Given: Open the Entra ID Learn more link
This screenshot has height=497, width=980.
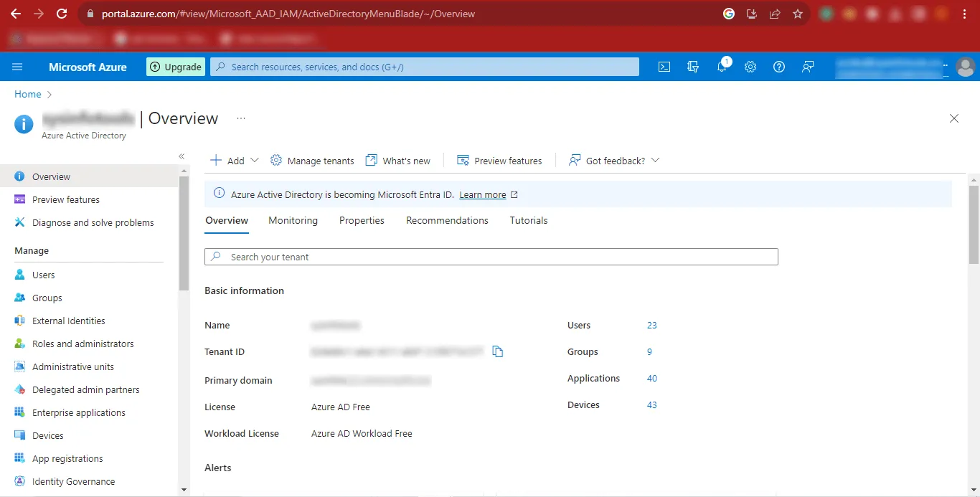Looking at the screenshot, I should [x=483, y=194].
